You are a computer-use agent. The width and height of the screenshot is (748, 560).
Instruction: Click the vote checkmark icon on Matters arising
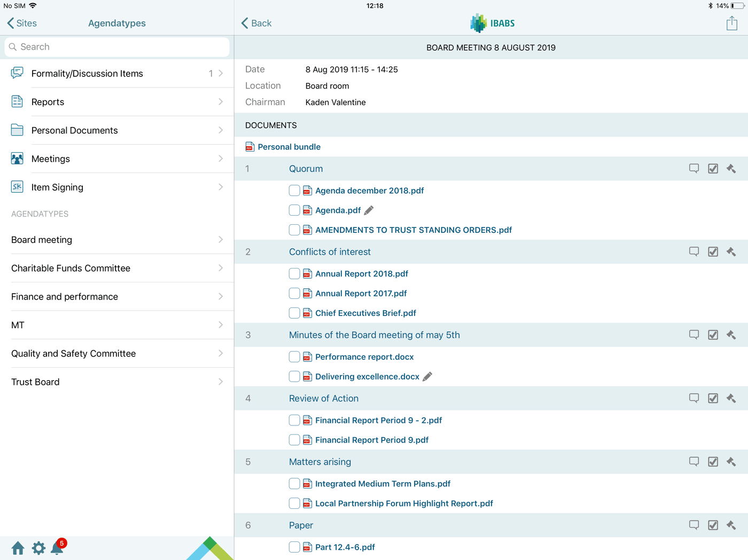point(713,461)
